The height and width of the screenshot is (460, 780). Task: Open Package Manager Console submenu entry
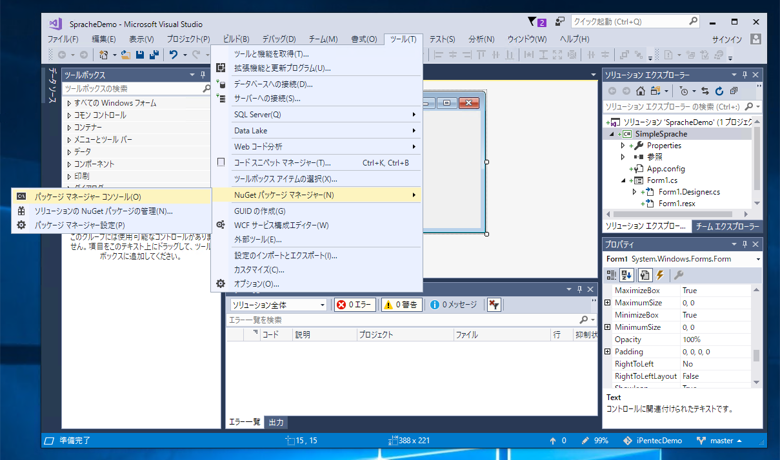click(111, 197)
